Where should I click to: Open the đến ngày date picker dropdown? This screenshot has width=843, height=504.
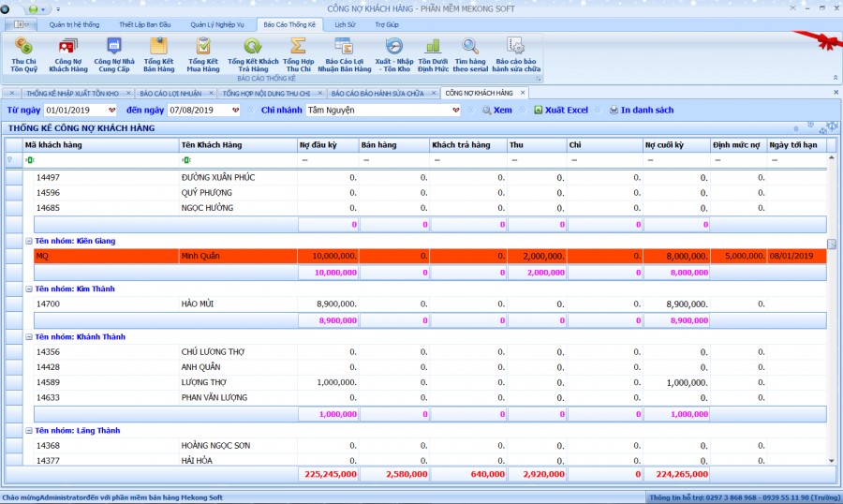click(236, 111)
